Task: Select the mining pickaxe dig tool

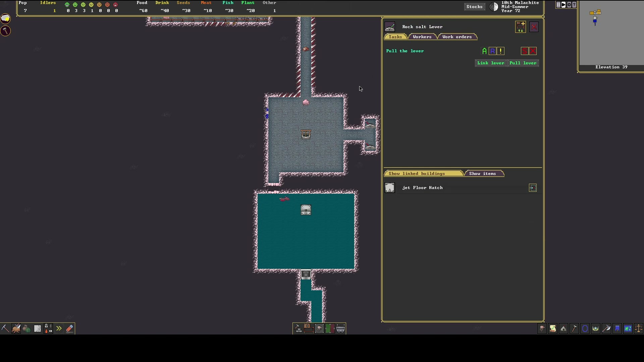Action: (x=5, y=328)
